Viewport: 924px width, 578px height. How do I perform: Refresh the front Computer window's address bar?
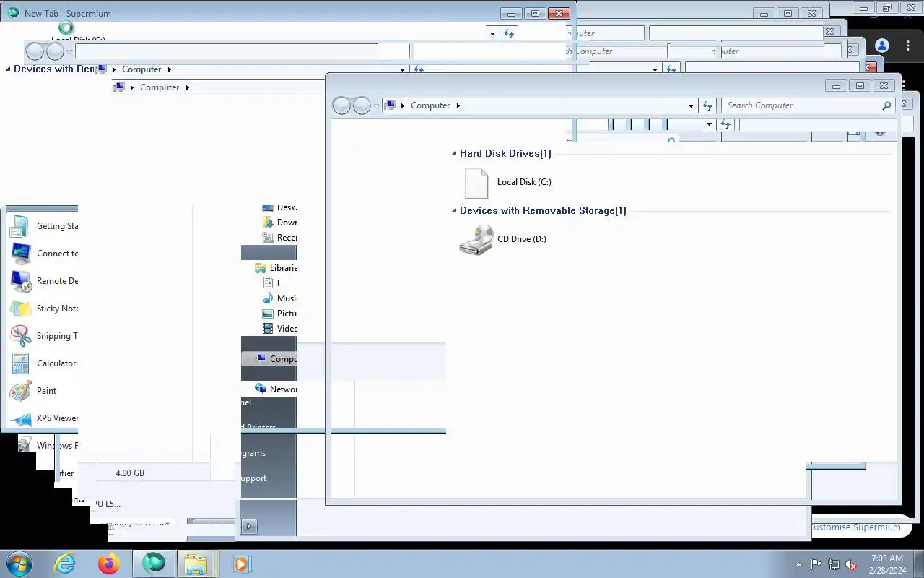(x=707, y=105)
